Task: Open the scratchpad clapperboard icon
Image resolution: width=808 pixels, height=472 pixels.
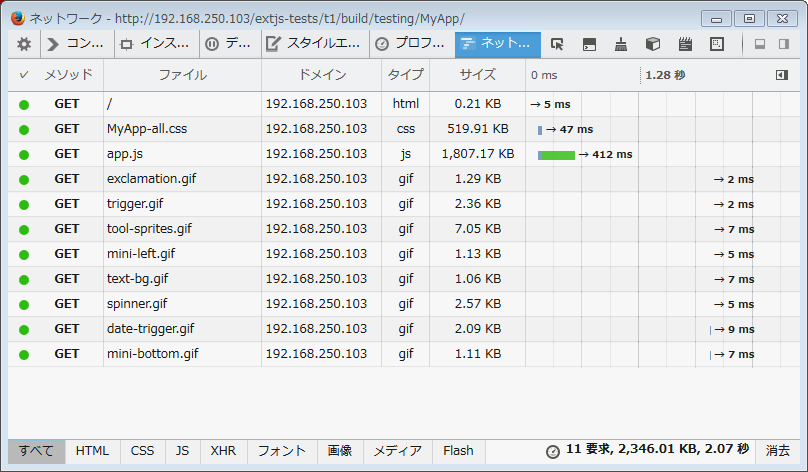Action: 685,44
